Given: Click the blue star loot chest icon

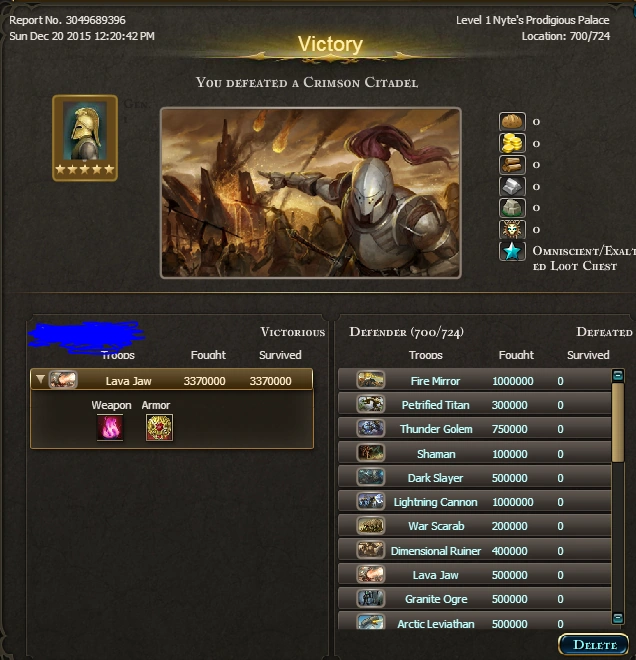Looking at the screenshot, I should click(512, 251).
